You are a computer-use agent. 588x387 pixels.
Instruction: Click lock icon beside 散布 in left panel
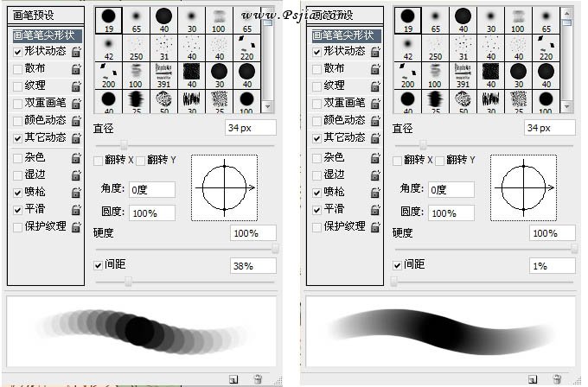pyautogui.click(x=76, y=69)
